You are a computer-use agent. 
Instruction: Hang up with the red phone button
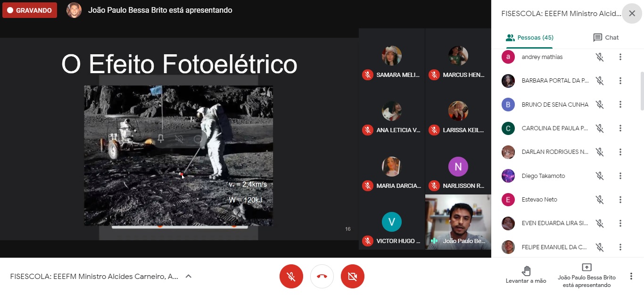pos(322,277)
